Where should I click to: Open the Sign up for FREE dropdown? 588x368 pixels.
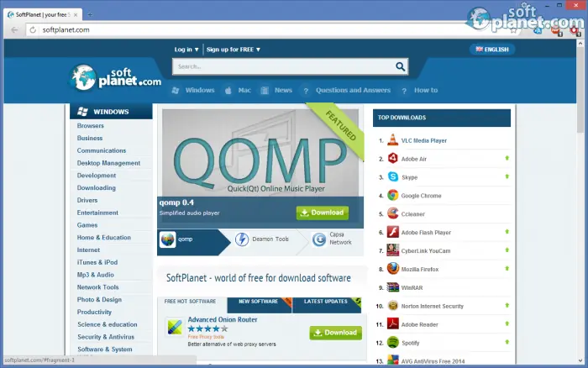pyautogui.click(x=234, y=50)
